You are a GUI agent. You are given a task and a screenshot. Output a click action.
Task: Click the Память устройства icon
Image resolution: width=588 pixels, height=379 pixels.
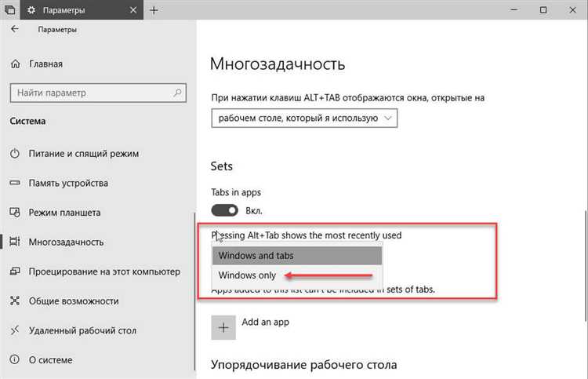point(15,183)
